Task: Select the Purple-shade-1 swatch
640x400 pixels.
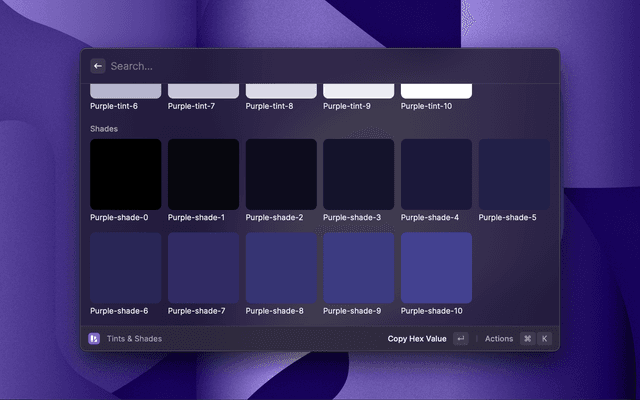Action: pyautogui.click(x=204, y=174)
